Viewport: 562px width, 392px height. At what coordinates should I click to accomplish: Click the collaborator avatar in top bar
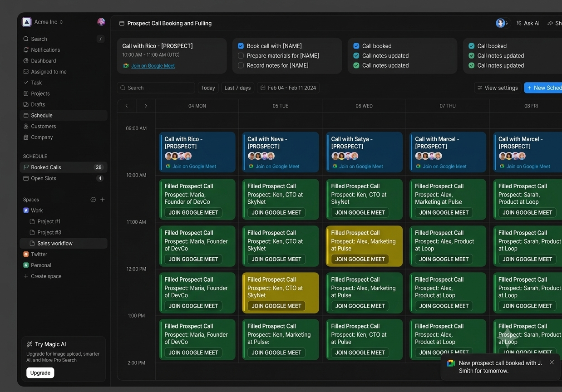point(500,23)
